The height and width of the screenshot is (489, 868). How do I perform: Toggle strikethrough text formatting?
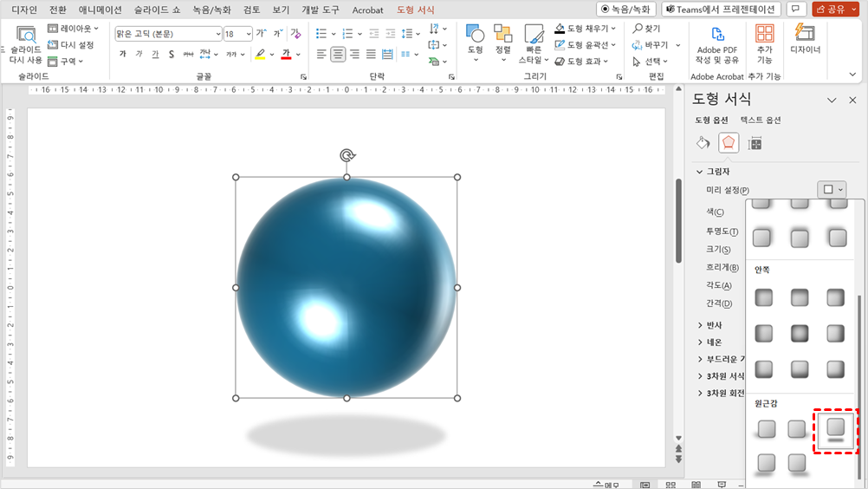coord(188,54)
